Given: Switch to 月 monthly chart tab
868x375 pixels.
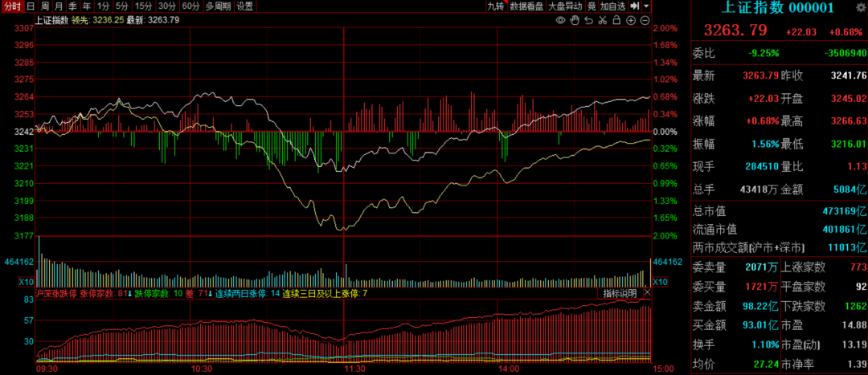Looking at the screenshot, I should pyautogui.click(x=59, y=6).
